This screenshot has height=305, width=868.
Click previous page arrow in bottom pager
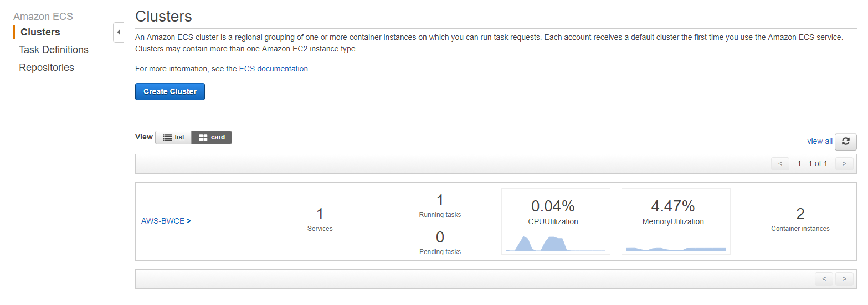pos(824,278)
